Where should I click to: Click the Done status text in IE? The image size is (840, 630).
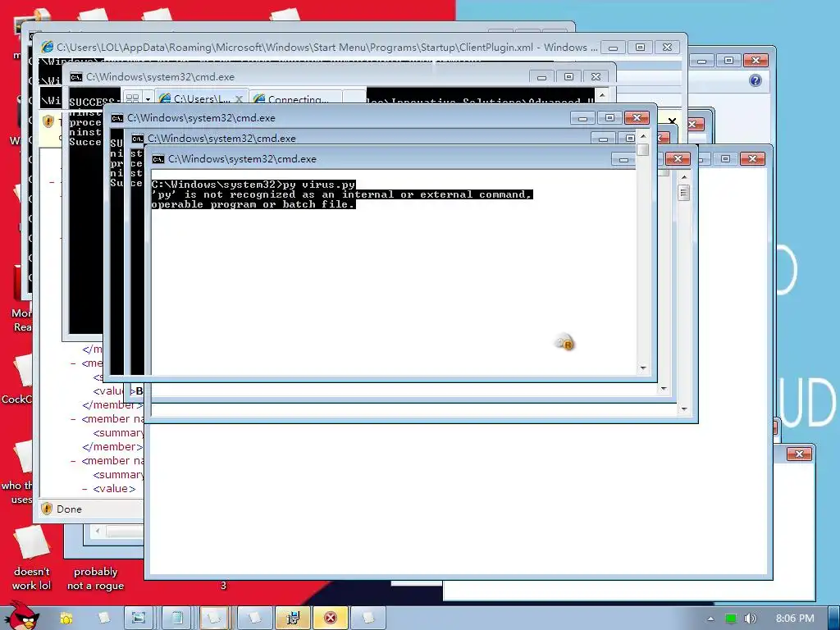click(x=69, y=509)
